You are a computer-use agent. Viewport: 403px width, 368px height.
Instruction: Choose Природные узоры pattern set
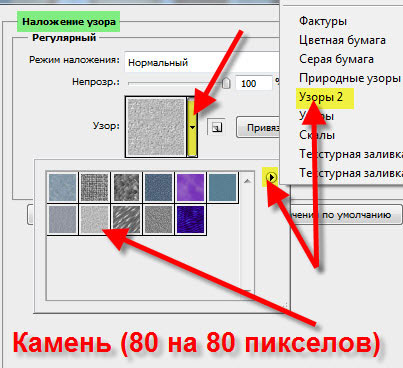[350, 78]
